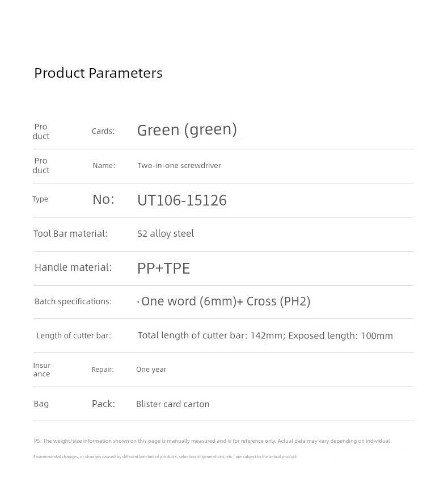Click the No: label
The height and width of the screenshot is (478, 448).
coord(104,199)
